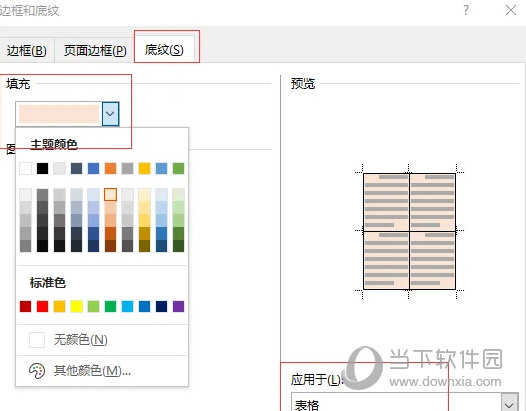Close the 边框和底纹 dialog
This screenshot has height=411, width=526.
point(511,10)
